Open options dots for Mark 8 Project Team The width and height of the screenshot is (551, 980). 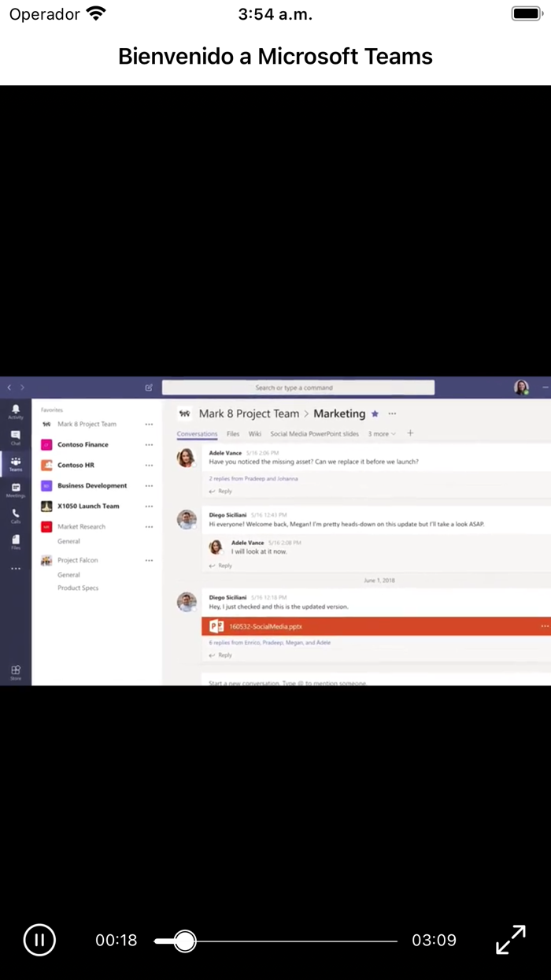click(149, 424)
